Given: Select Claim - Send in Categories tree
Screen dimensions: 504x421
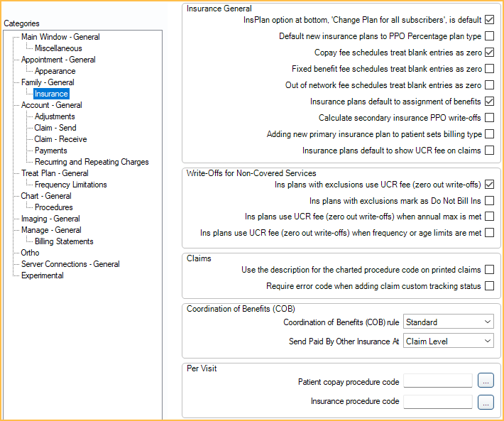Looking at the screenshot, I should (55, 128).
